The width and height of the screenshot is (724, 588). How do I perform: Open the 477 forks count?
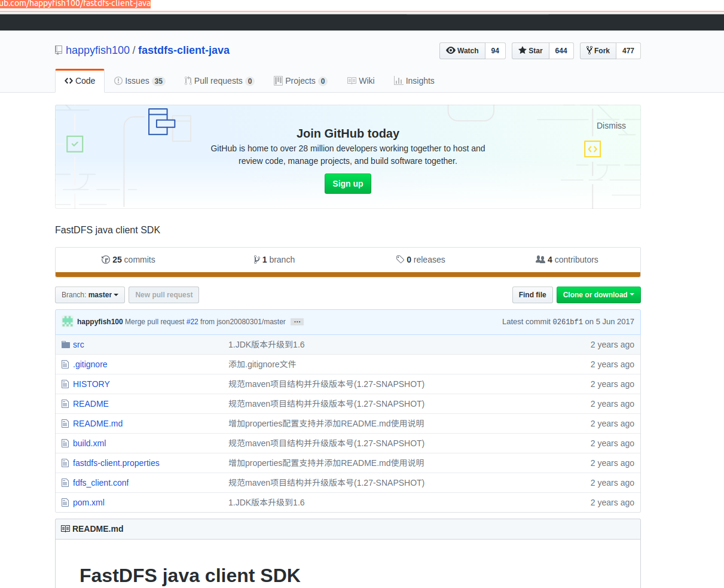tap(628, 51)
